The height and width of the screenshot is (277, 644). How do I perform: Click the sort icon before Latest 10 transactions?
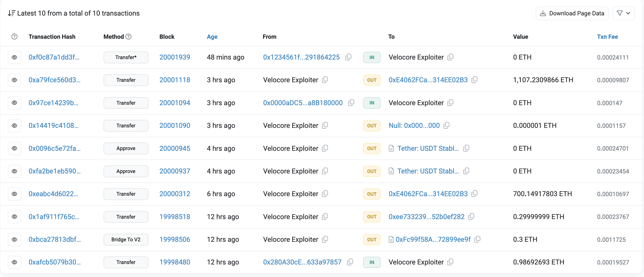point(12,13)
